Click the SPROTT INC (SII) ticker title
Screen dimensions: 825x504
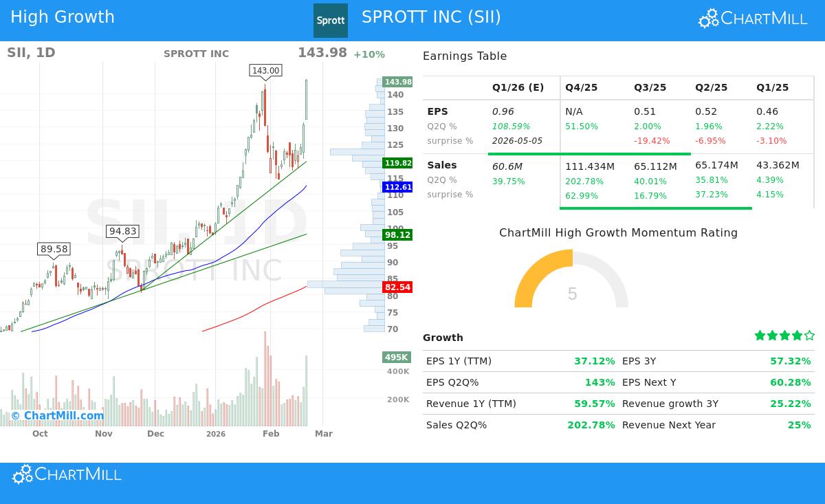point(432,17)
